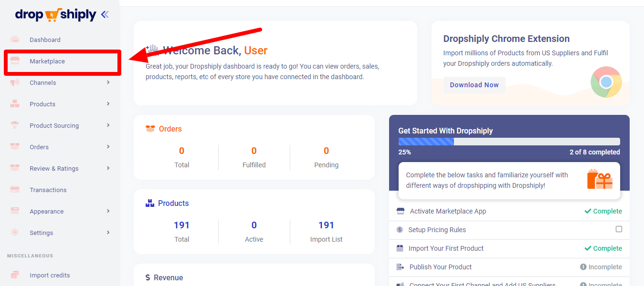Select Product Sourcing in the sidebar
This screenshot has height=286, width=644.
tap(54, 125)
